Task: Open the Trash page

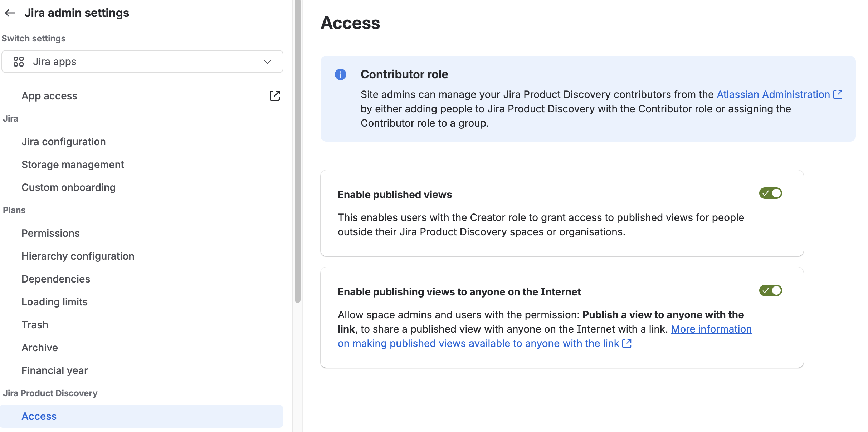Action: point(35,325)
